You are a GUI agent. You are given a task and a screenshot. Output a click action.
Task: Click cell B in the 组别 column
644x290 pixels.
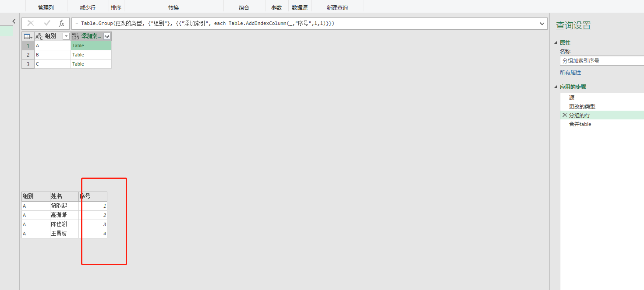[x=53, y=55]
